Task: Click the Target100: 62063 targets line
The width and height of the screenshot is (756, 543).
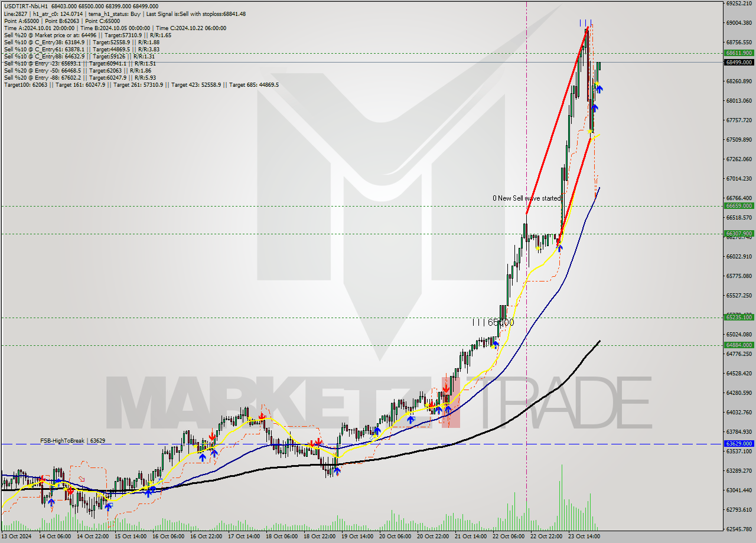Action: pyautogui.click(x=141, y=85)
